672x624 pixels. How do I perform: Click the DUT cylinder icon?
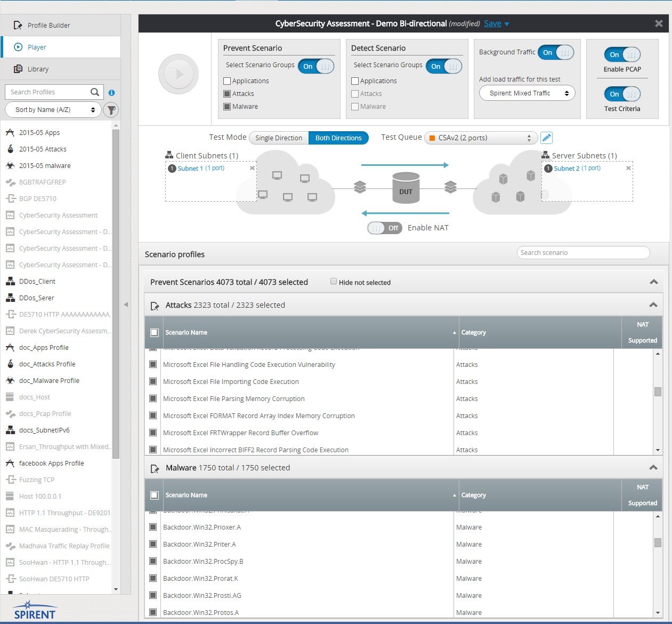(x=406, y=188)
